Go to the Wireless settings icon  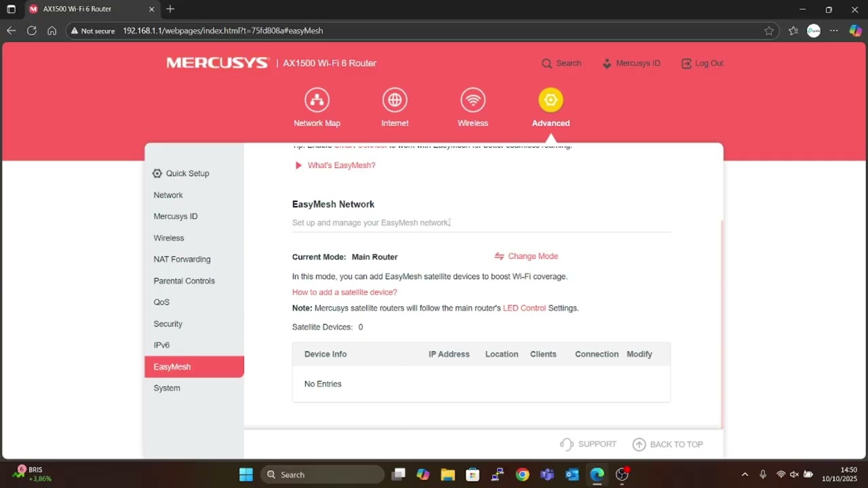point(473,100)
